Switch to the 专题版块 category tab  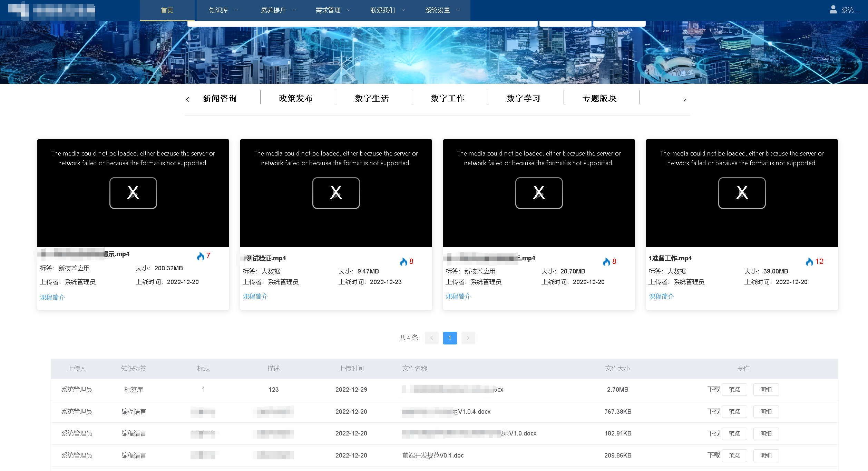pyautogui.click(x=599, y=99)
